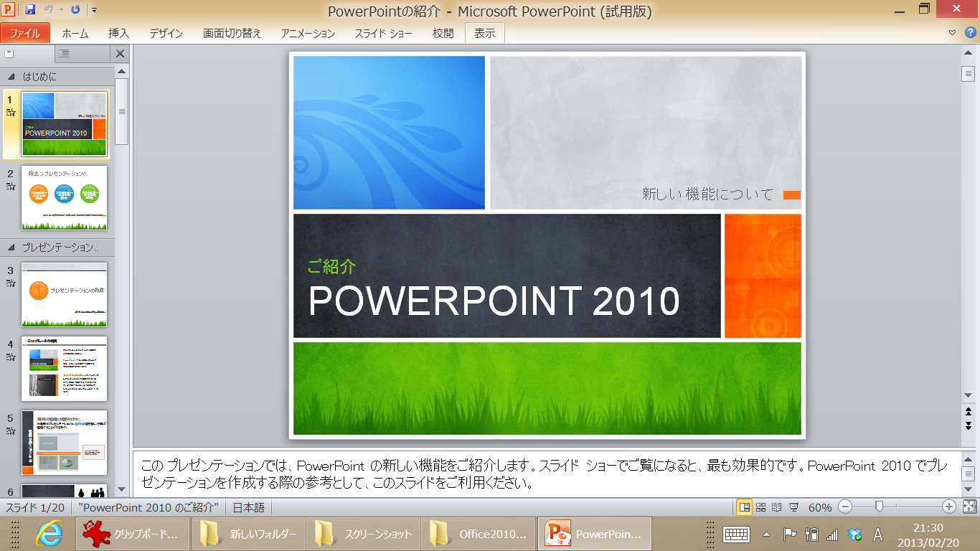Select slide 1 thumbnail
Viewport: 980px width, 551px height.
(65, 124)
